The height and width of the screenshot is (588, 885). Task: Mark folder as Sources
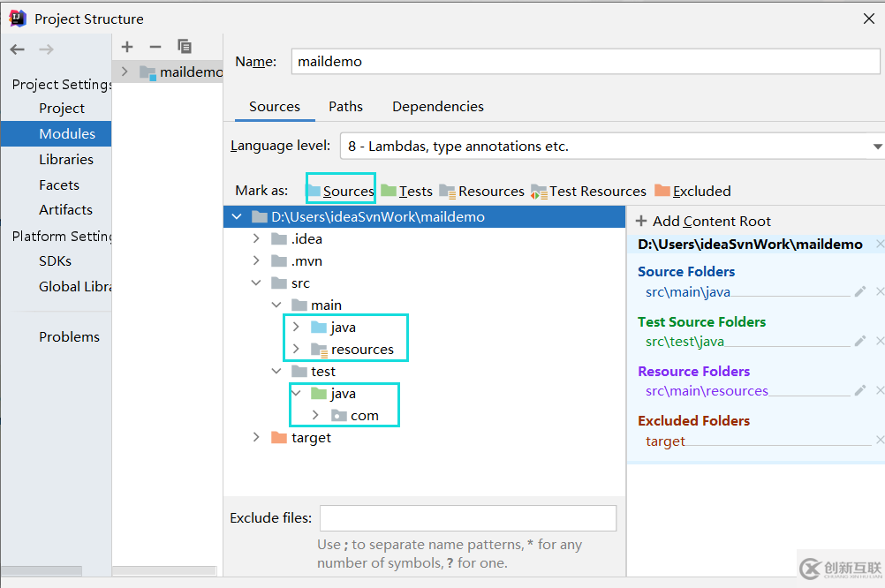[x=341, y=191]
